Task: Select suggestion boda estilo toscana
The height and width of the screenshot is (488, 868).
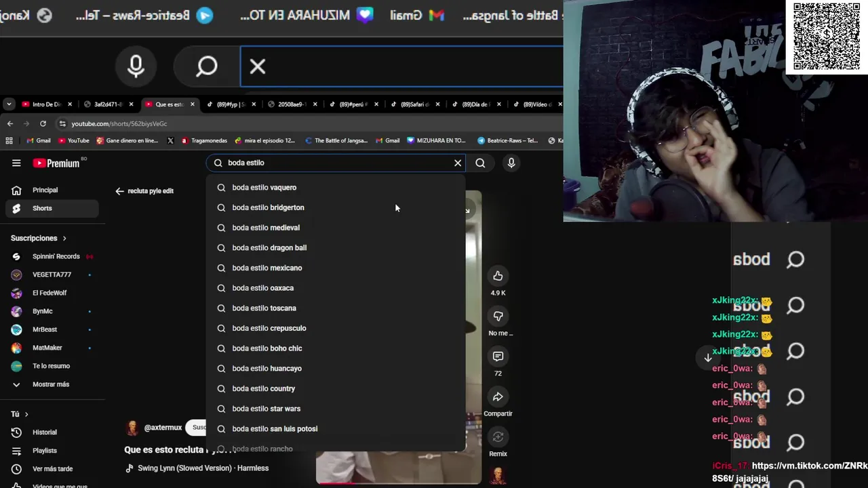Action: point(336,308)
